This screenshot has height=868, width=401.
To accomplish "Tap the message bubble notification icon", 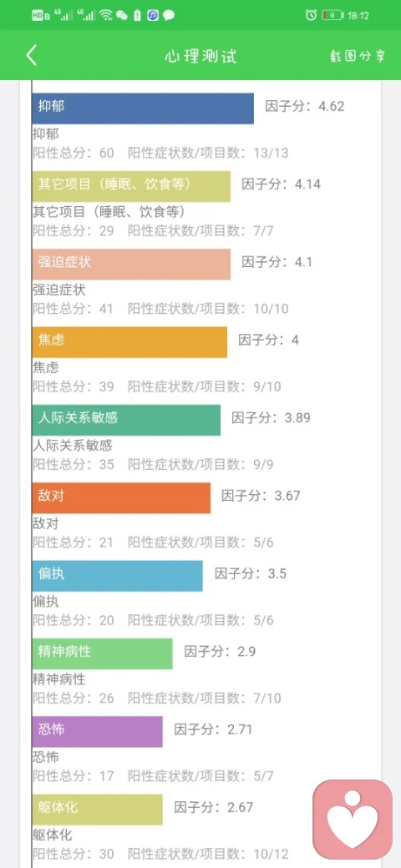I will pyautogui.click(x=169, y=16).
